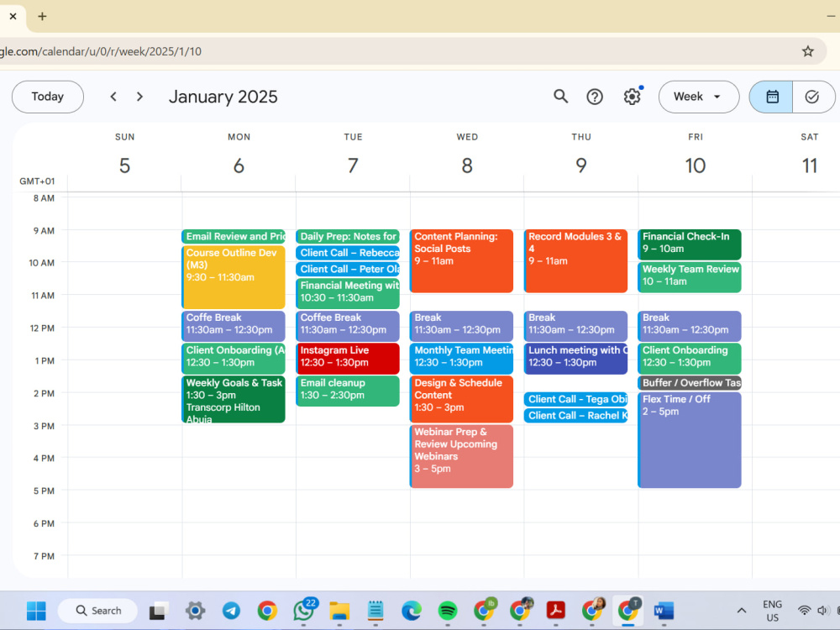Open Course Outline Dev (M3) event

pos(234,277)
